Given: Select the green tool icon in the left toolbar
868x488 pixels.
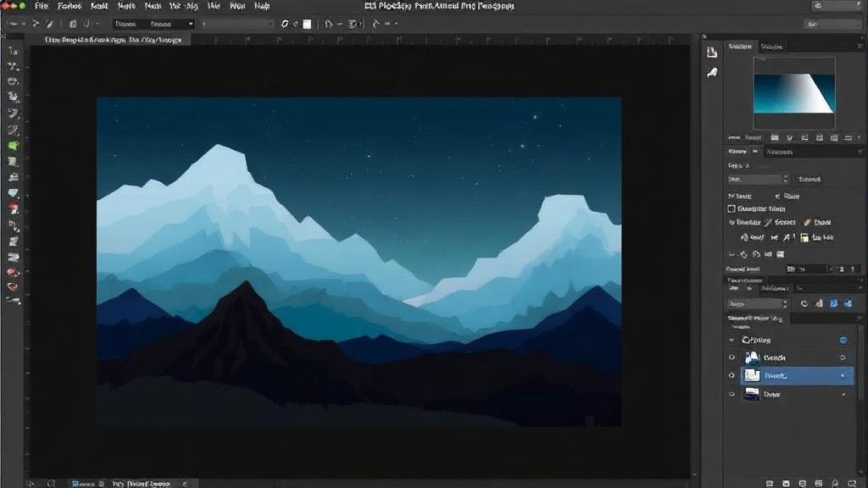Looking at the screenshot, I should (14, 146).
